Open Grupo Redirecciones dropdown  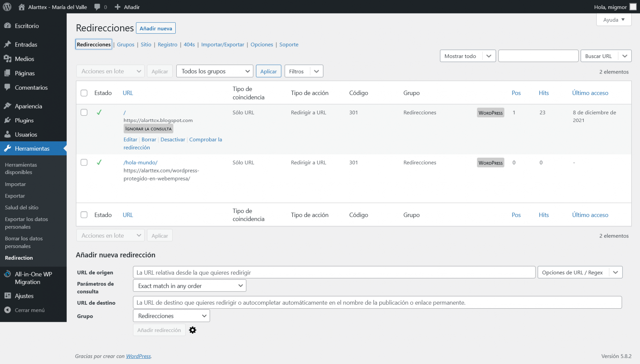click(171, 316)
